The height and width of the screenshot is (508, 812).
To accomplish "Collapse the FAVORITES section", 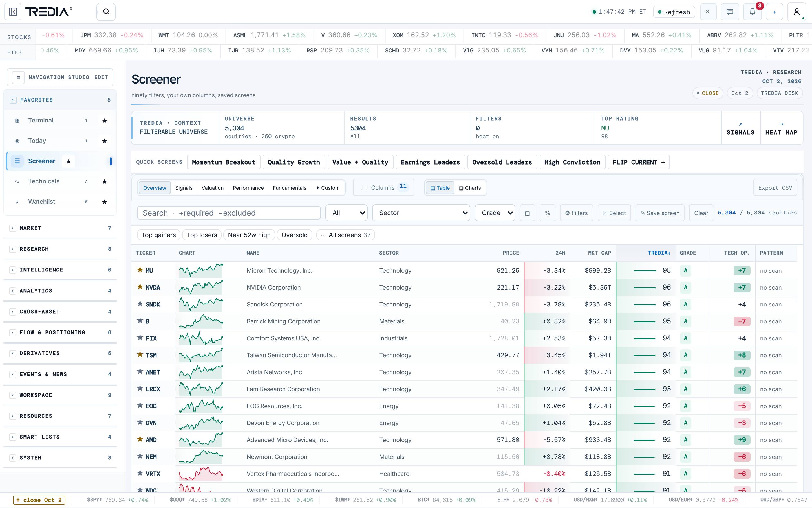I will pos(60,100).
